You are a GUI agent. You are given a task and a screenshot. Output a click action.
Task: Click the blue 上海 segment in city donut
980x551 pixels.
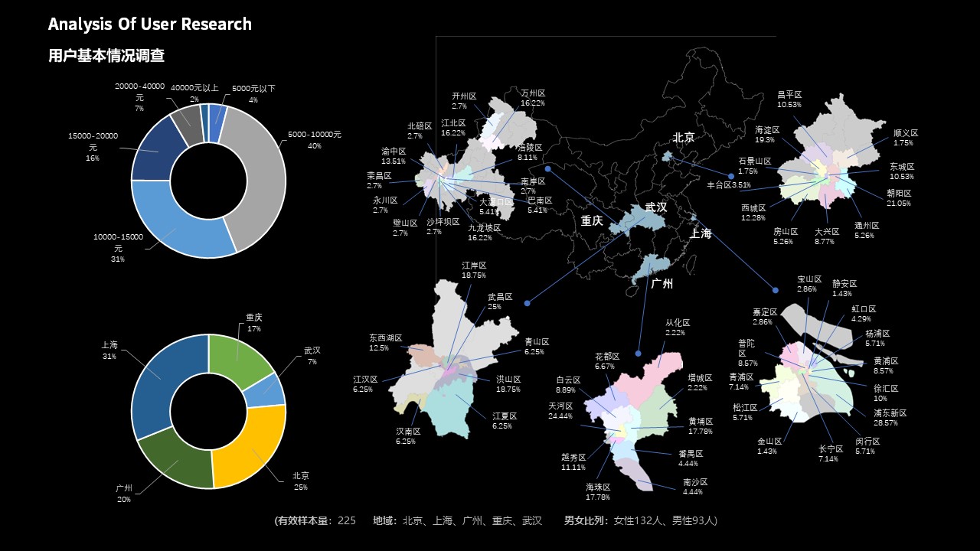point(165,383)
